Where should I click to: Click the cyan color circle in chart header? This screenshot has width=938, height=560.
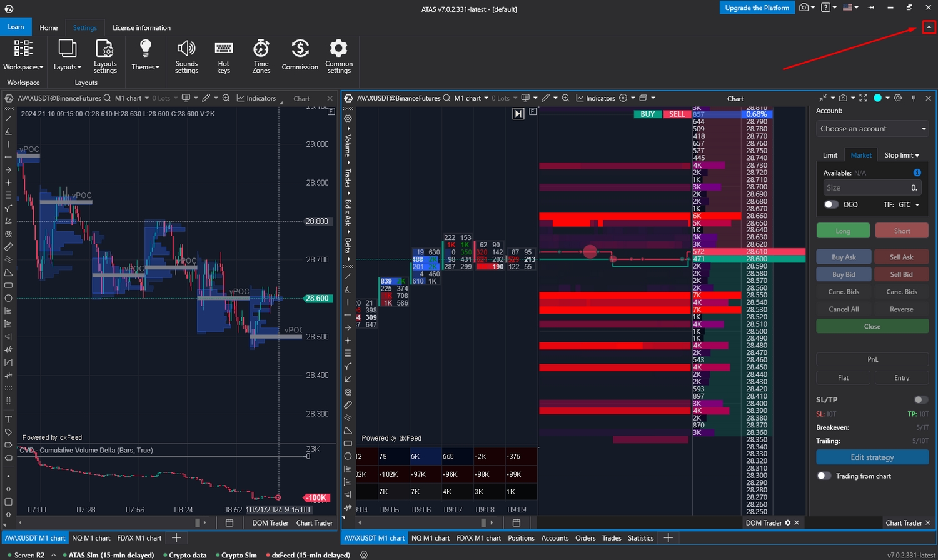pos(877,98)
